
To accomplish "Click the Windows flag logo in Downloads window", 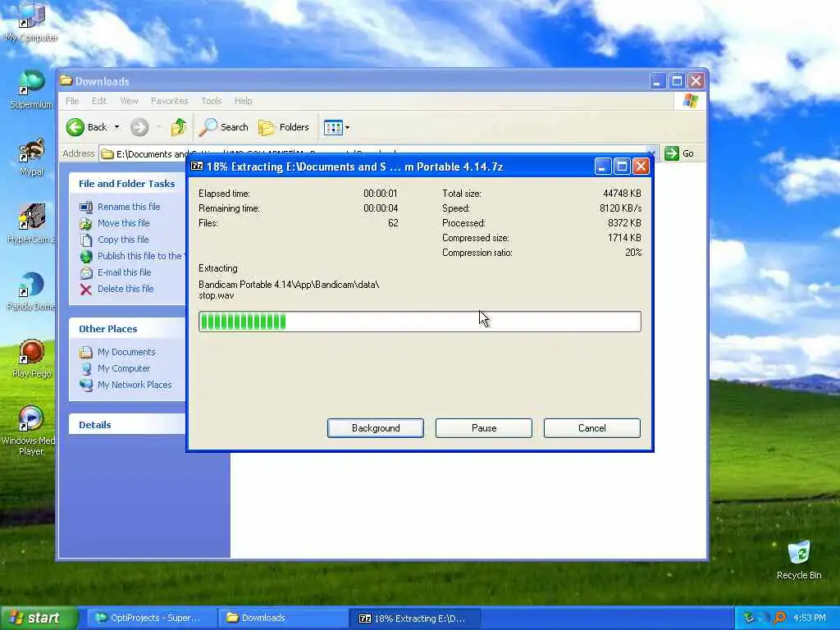I will coord(690,101).
